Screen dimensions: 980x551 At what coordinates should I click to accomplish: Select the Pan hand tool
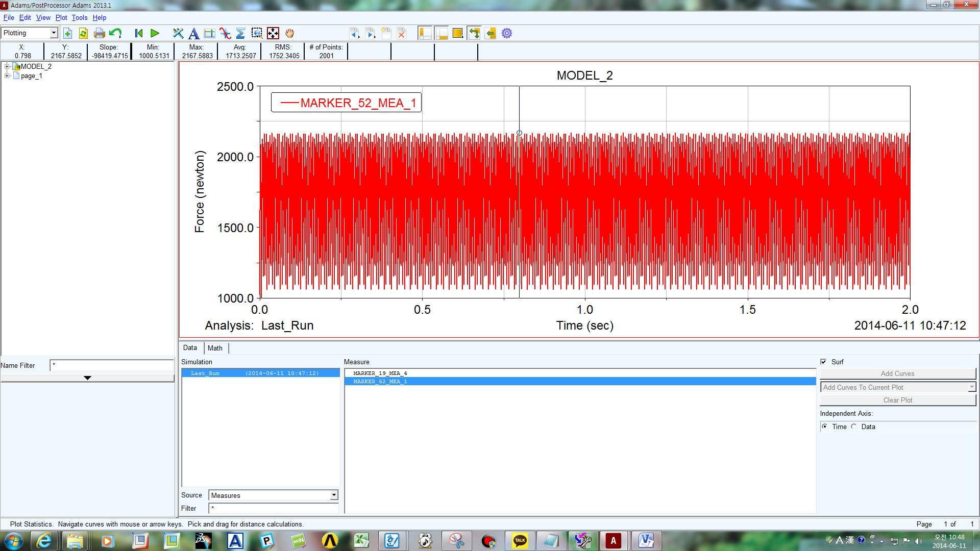tap(289, 34)
